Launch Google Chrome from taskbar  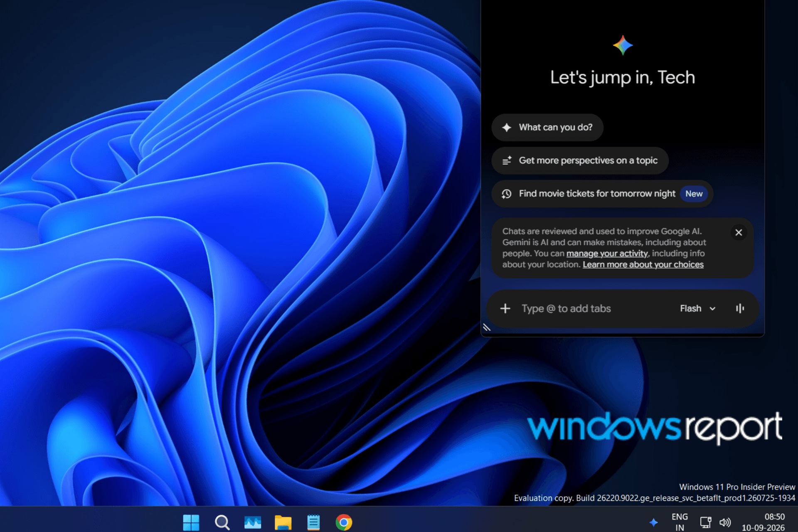[344, 522]
